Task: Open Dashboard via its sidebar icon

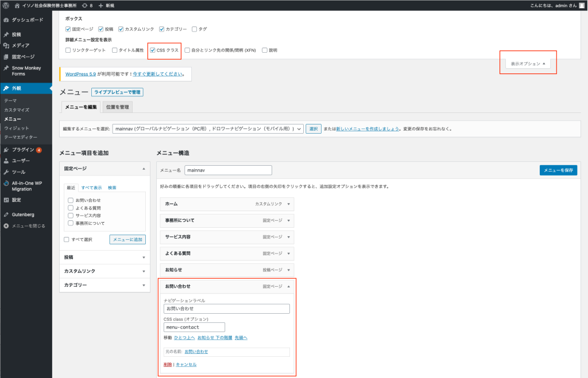Action: click(x=6, y=20)
